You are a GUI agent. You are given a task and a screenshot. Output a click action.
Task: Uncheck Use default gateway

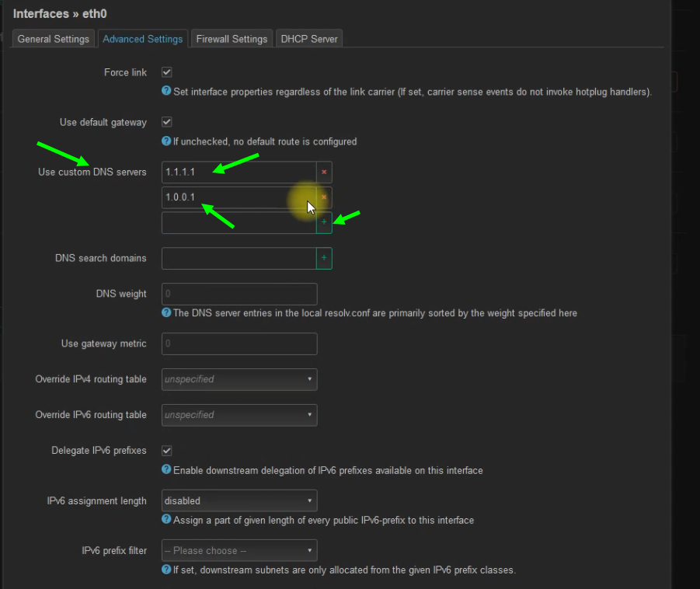166,122
